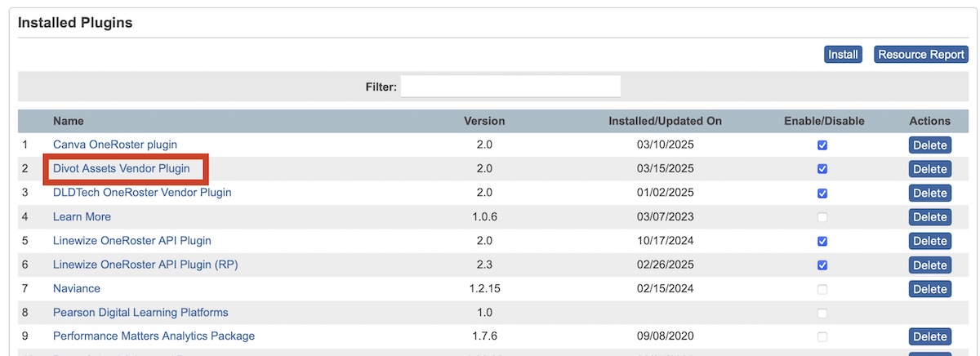980x356 pixels.
Task: Open the Learn More plugin link
Action: 82,217
